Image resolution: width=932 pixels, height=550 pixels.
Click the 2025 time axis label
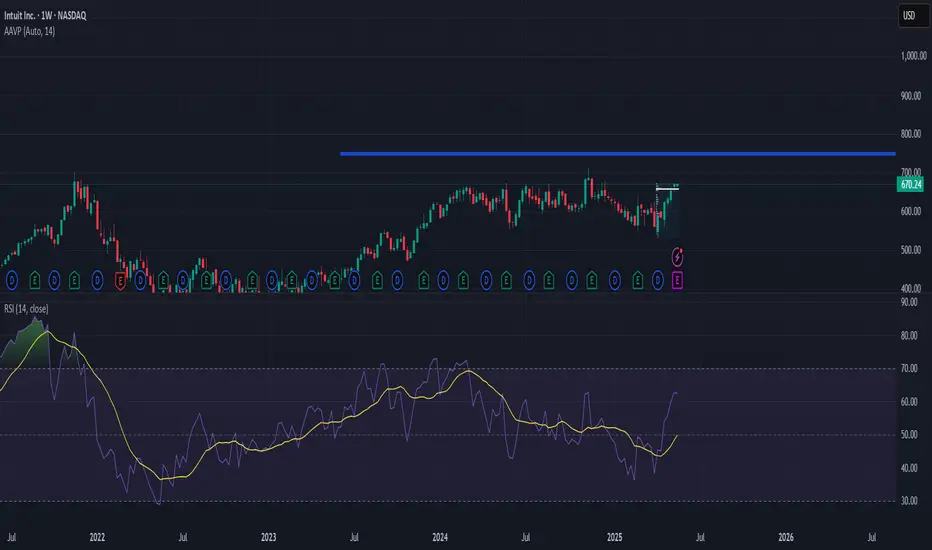click(x=615, y=537)
